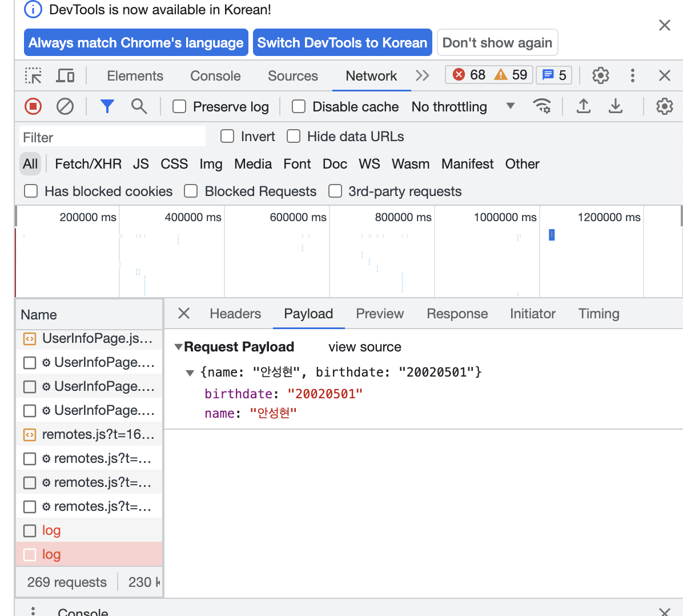The image size is (683, 616).
Task: Clear the network log
Action: (65, 106)
